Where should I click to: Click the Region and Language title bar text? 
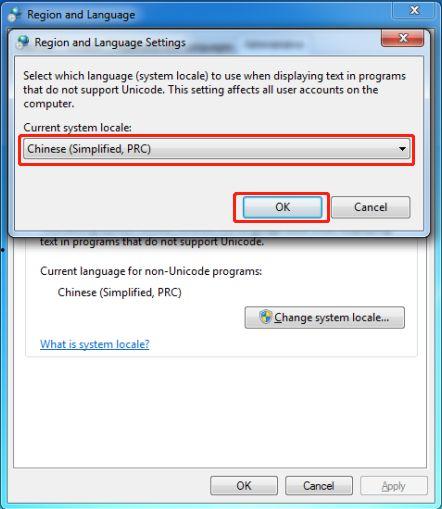[x=81, y=15]
